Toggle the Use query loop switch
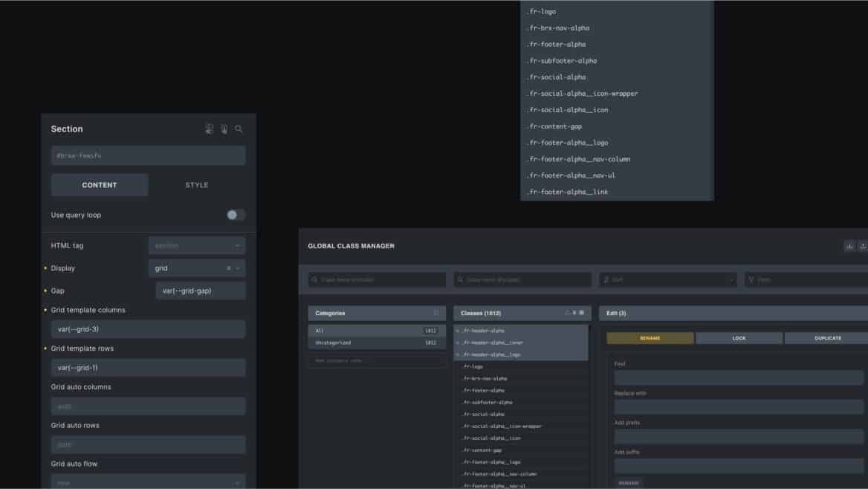This screenshot has height=489, width=868. tap(236, 215)
